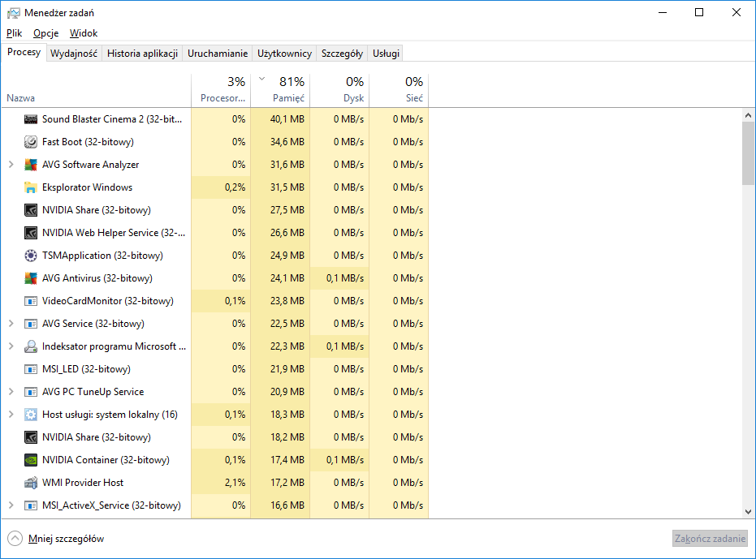The height and width of the screenshot is (559, 756).
Task: Click the AVG Software Analyzer icon
Action: click(31, 165)
